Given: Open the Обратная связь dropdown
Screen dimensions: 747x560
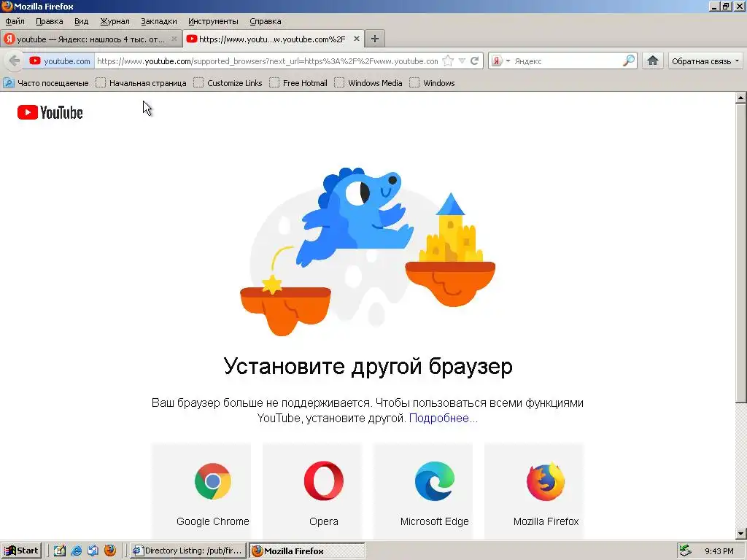Looking at the screenshot, I should (705, 61).
